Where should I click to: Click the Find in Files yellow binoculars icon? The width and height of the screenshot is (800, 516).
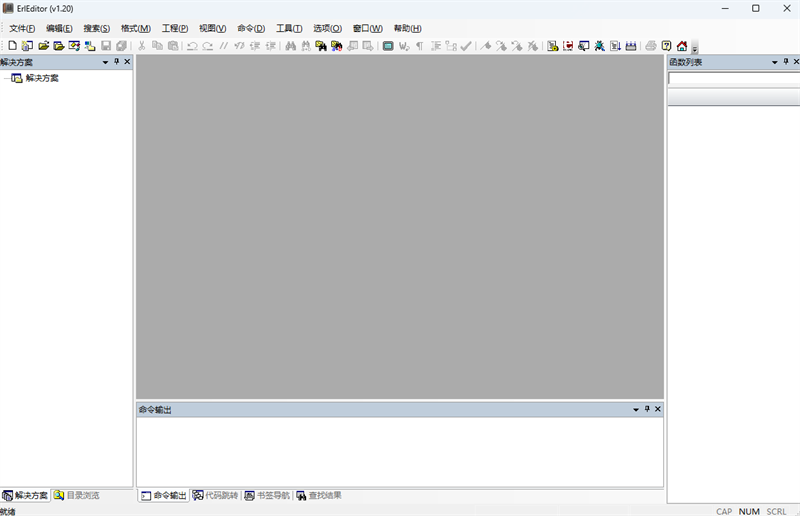(x=321, y=46)
